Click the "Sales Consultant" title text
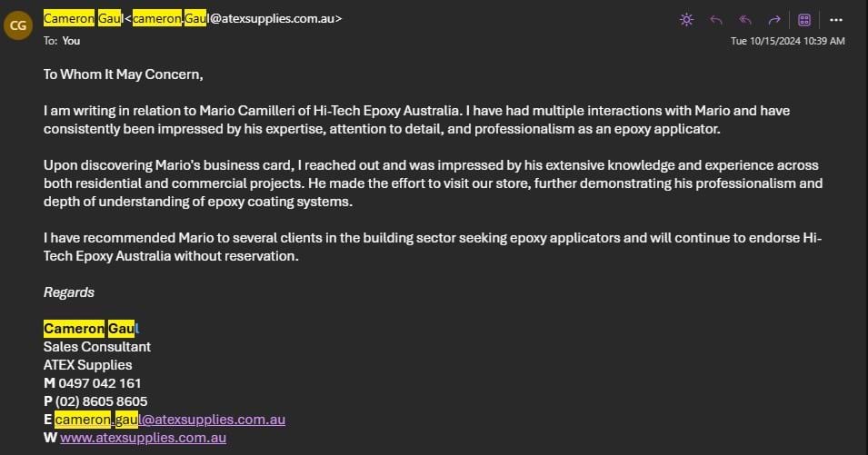Screen dimensions: 868x455 tap(97, 347)
